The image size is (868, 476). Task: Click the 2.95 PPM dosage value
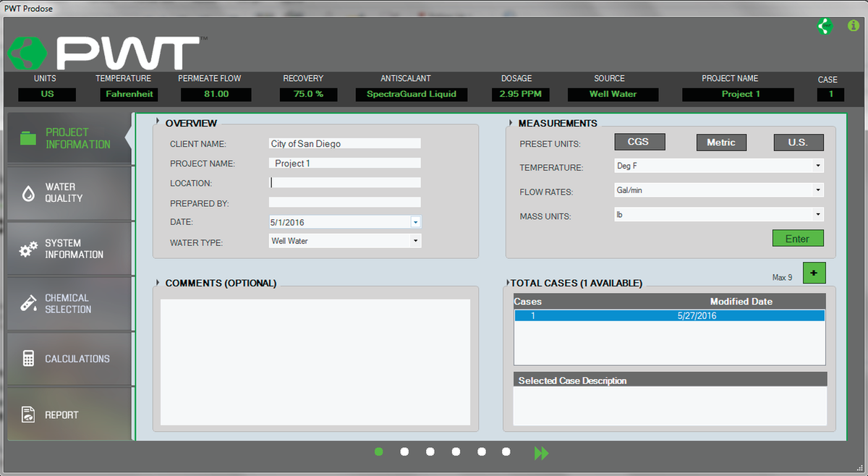coord(521,94)
